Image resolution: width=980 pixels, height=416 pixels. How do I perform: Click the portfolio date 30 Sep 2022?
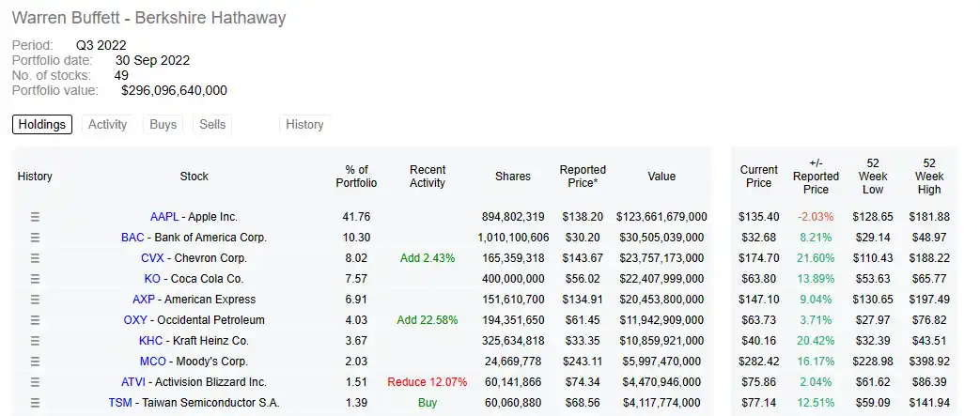152,61
